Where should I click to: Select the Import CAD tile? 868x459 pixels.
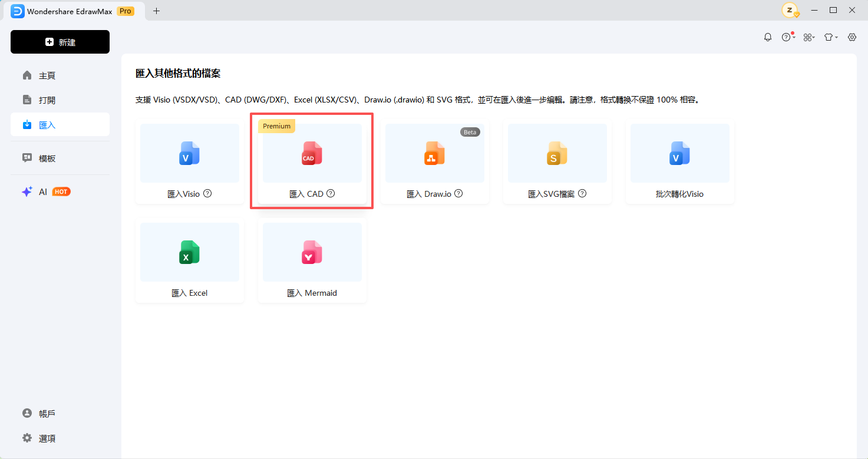(312, 153)
